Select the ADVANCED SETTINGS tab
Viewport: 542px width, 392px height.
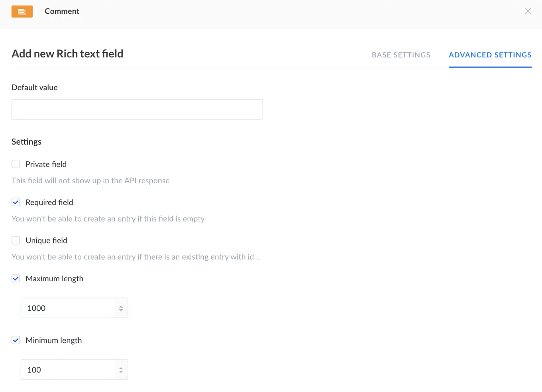490,55
